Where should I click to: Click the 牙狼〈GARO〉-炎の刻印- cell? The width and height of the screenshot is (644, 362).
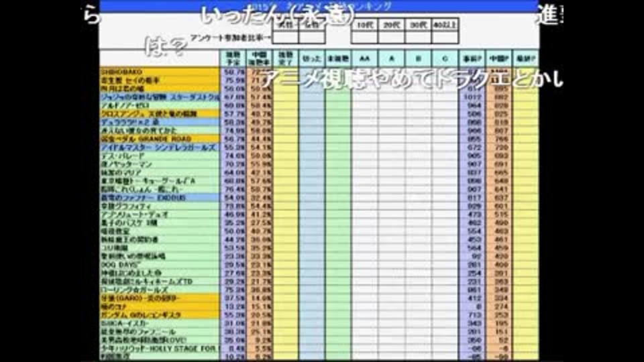160,298
